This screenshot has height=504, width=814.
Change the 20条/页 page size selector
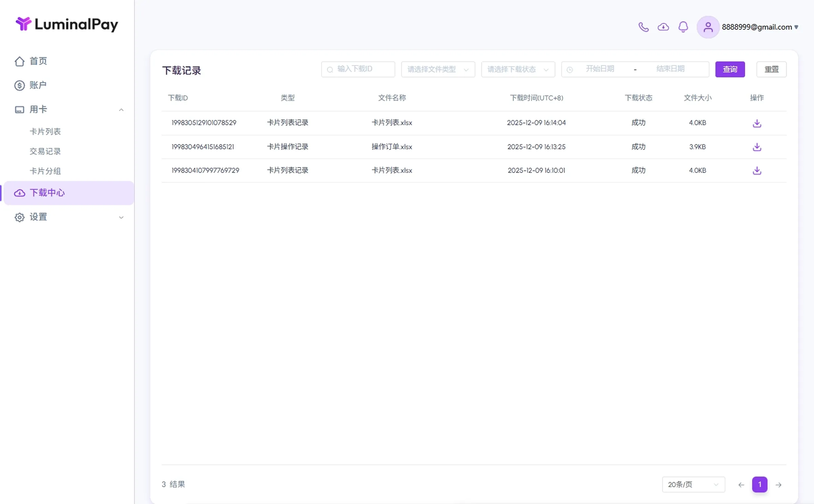tap(693, 484)
